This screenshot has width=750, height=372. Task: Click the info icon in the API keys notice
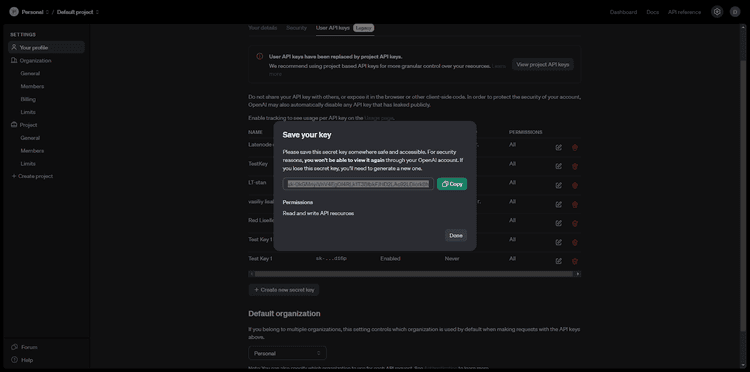coord(260,56)
